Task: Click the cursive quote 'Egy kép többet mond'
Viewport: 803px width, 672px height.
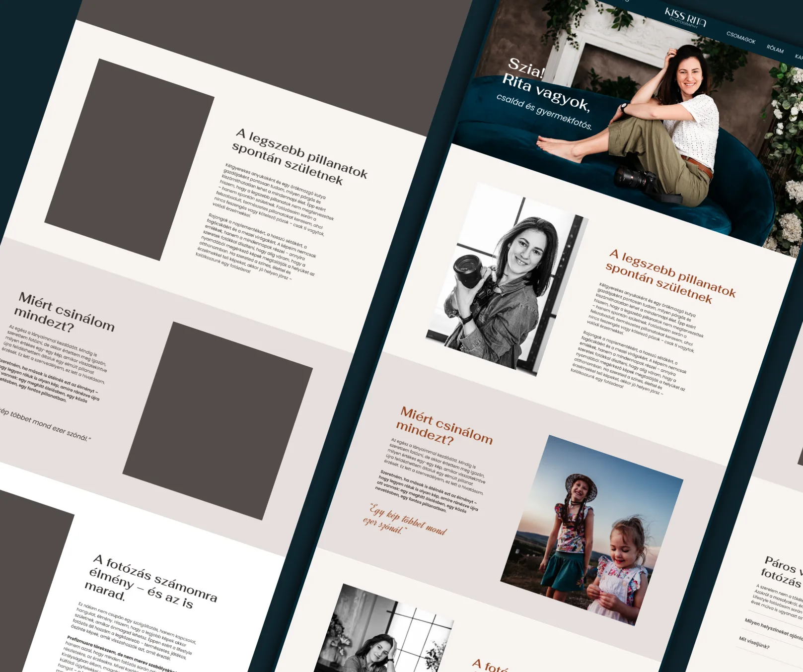Action: [405, 519]
